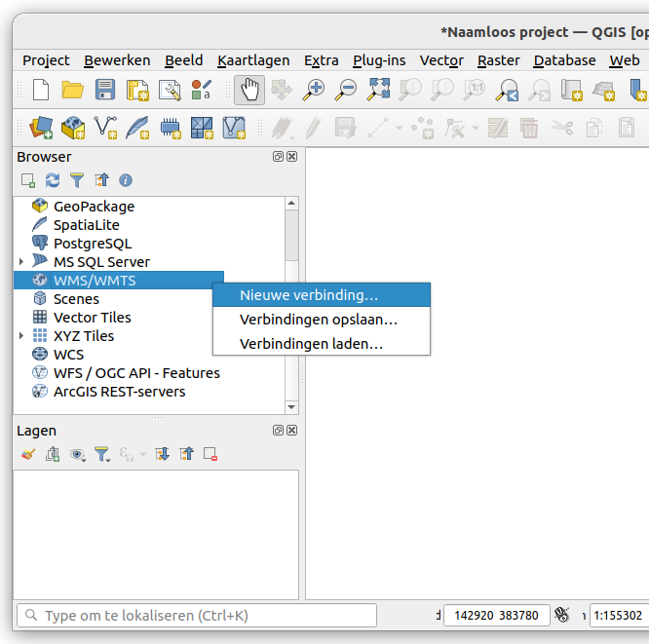Image resolution: width=649 pixels, height=644 pixels.
Task: Open the Kaartlagen menu
Action: pos(253,60)
